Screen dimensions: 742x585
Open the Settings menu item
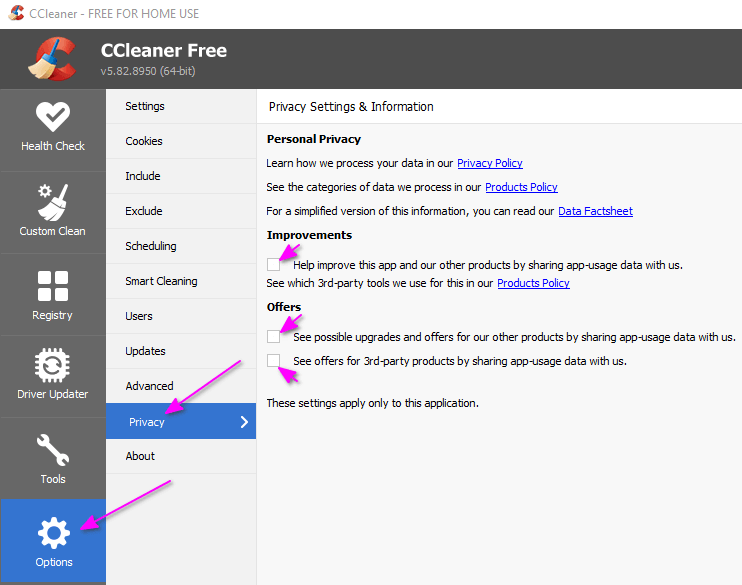point(181,106)
